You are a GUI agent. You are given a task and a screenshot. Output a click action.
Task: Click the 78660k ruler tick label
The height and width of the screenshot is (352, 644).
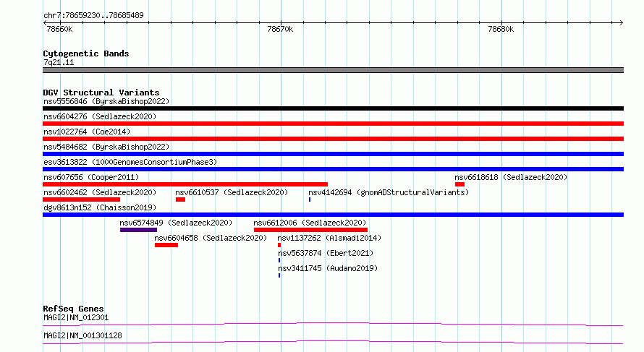pyautogui.click(x=59, y=29)
